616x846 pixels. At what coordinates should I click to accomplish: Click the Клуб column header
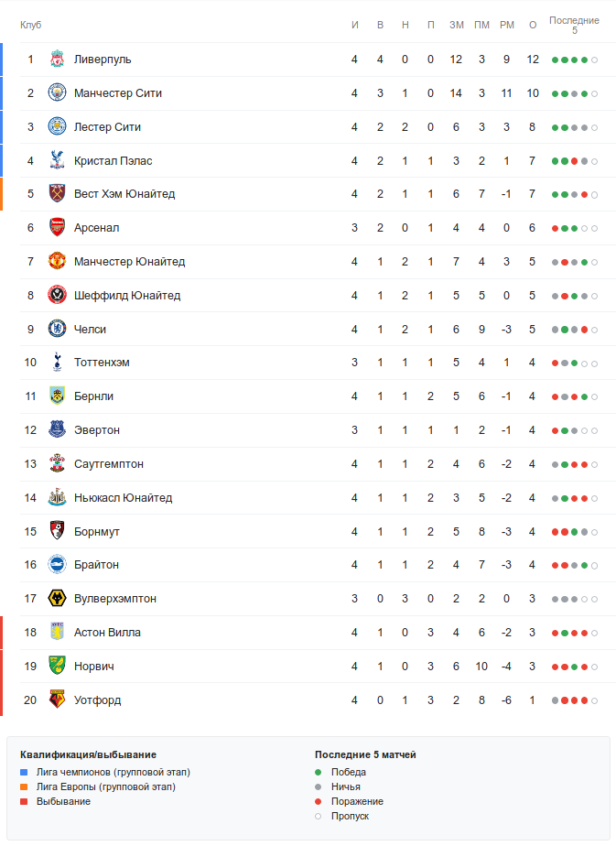point(31,25)
